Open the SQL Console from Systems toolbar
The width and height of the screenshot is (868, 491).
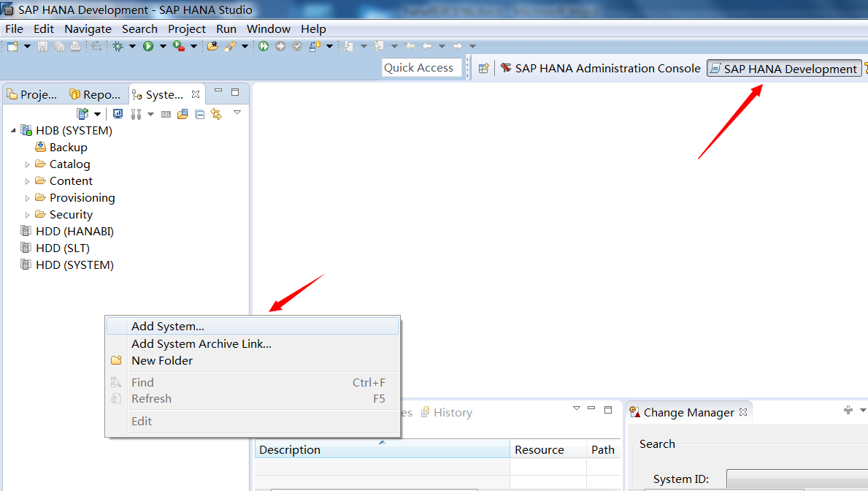coord(166,113)
